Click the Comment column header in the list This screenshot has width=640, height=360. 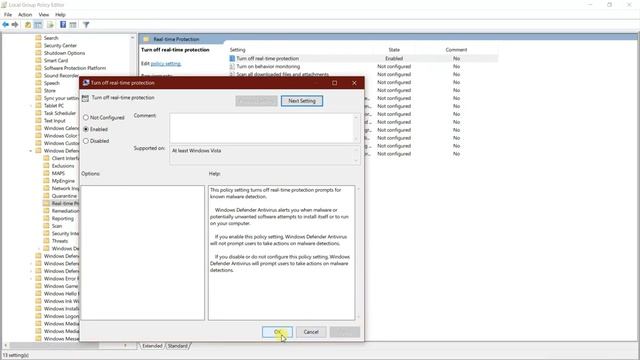coord(456,50)
